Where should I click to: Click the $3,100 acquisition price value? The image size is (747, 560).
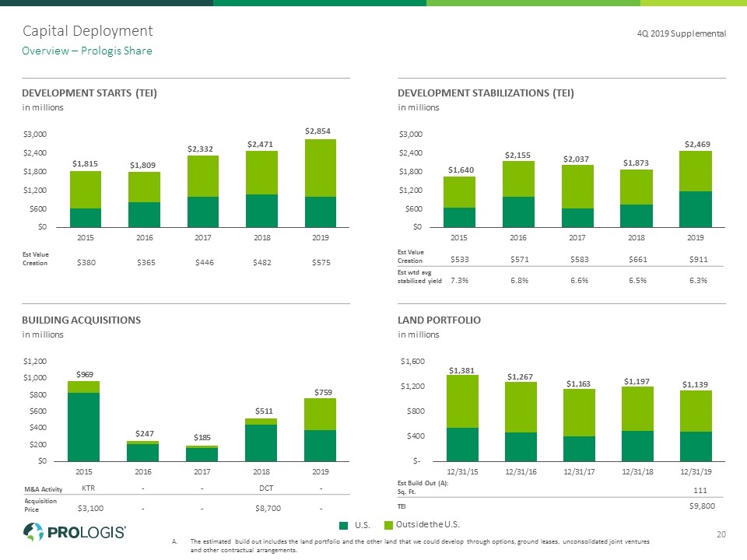(x=90, y=509)
